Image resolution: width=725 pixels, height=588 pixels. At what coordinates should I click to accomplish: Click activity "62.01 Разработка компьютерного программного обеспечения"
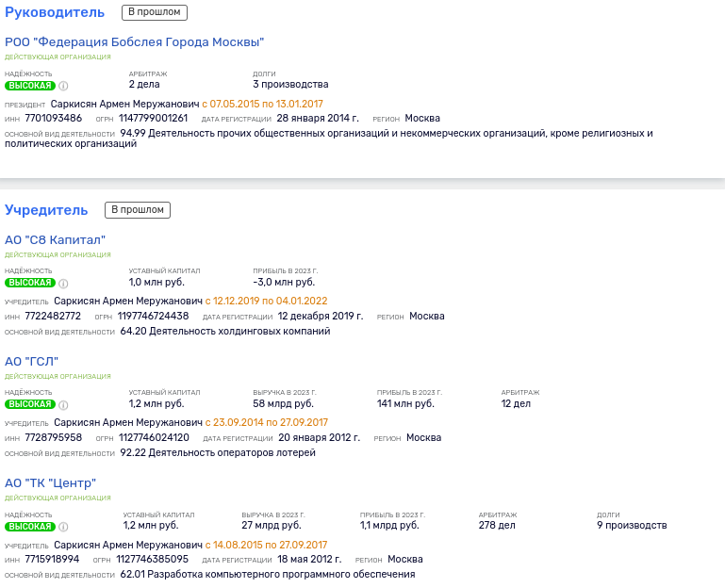click(x=268, y=575)
